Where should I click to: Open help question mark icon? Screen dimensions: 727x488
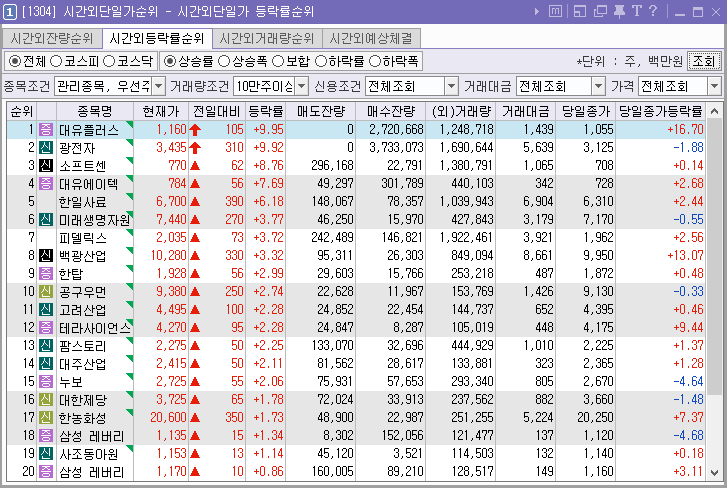click(653, 11)
